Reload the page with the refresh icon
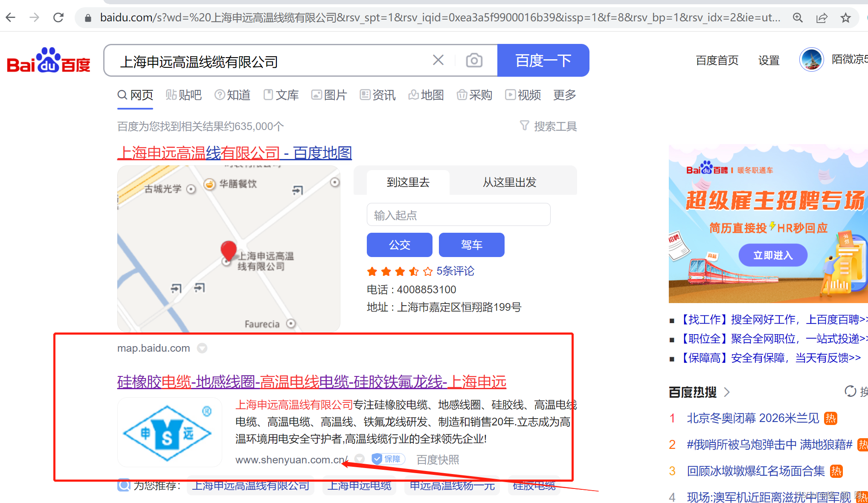 [x=58, y=17]
